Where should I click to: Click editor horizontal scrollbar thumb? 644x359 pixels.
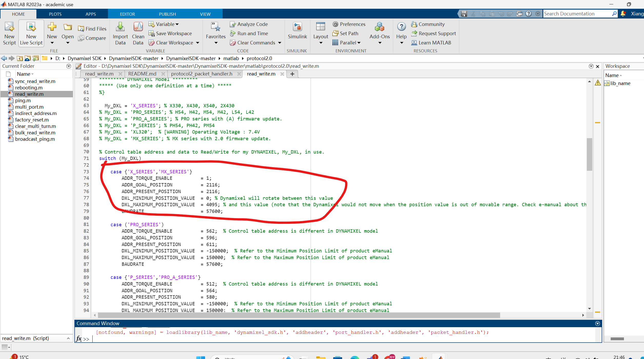tap(299, 315)
